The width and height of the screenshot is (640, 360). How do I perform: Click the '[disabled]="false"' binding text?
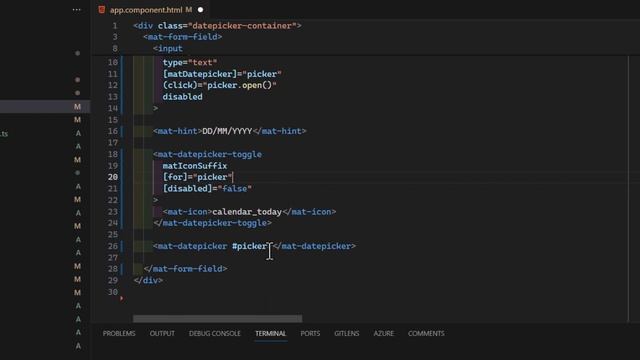click(207, 189)
